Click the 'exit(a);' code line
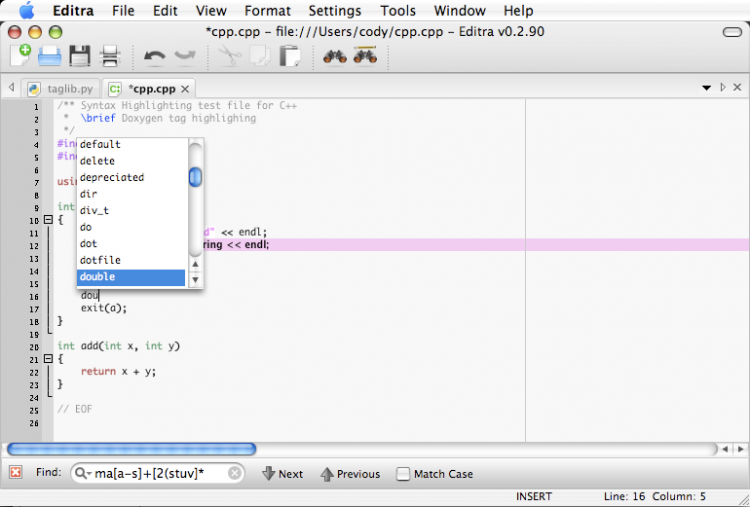This screenshot has width=750, height=507. point(104,308)
